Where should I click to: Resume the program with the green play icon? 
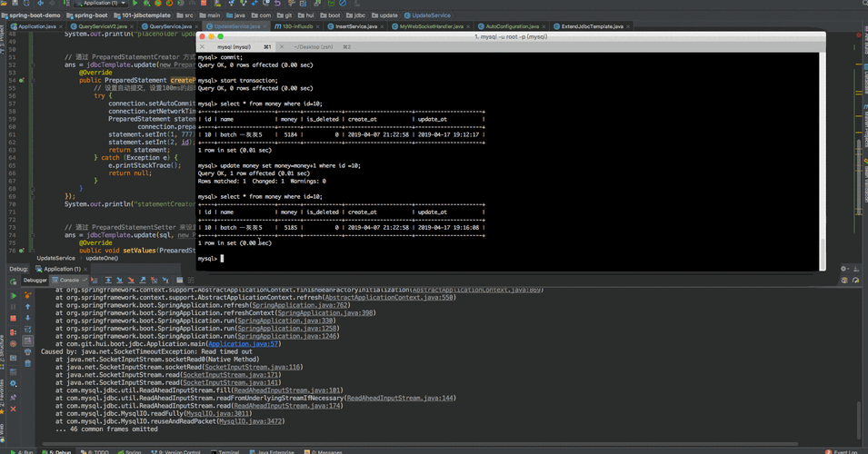[x=14, y=296]
